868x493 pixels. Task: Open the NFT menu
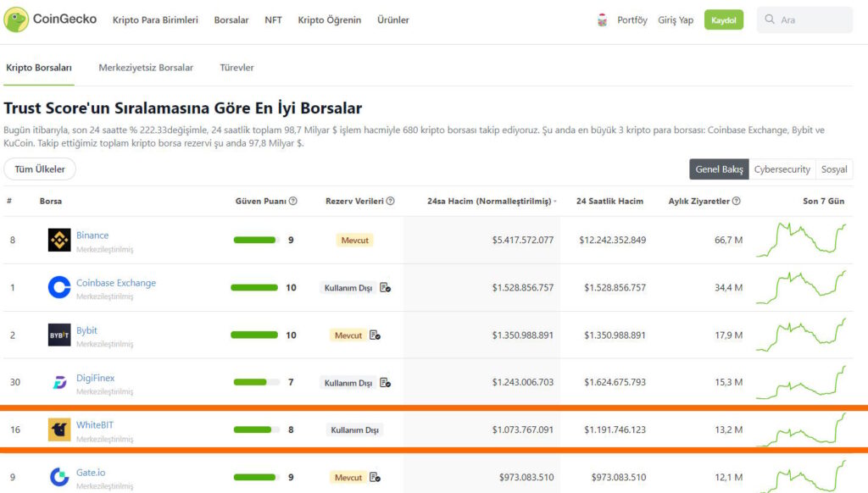click(x=273, y=20)
